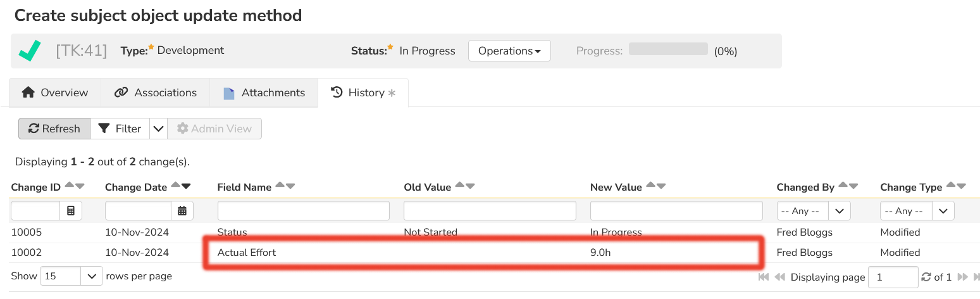Go to the last page icon

[975, 277]
